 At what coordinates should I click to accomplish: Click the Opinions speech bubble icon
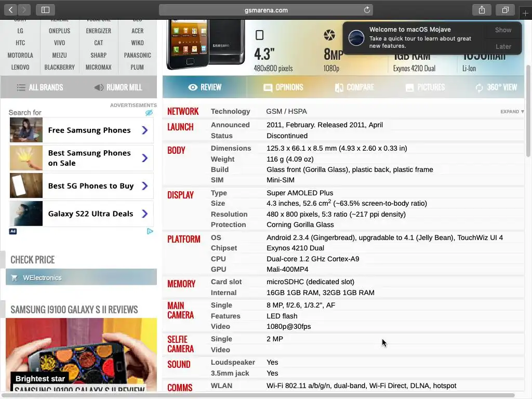(268, 88)
